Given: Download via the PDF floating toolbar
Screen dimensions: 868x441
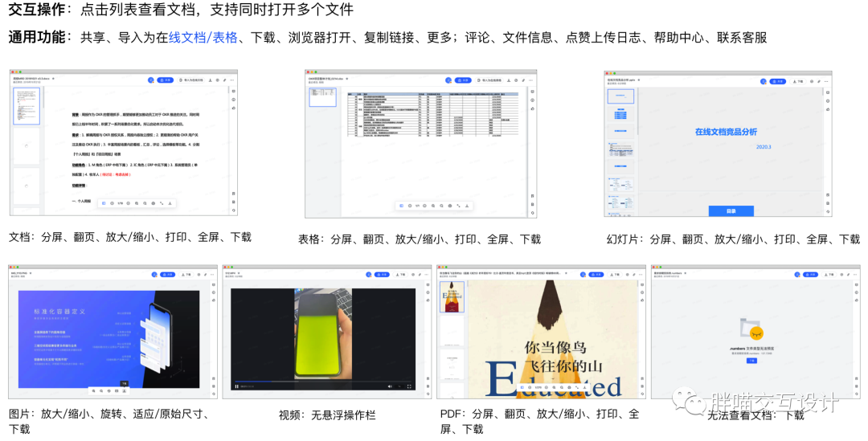Looking at the screenshot, I should coord(584,387).
